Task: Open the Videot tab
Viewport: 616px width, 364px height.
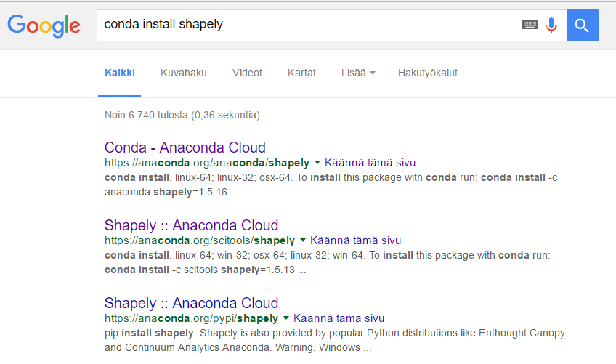Action: click(247, 73)
